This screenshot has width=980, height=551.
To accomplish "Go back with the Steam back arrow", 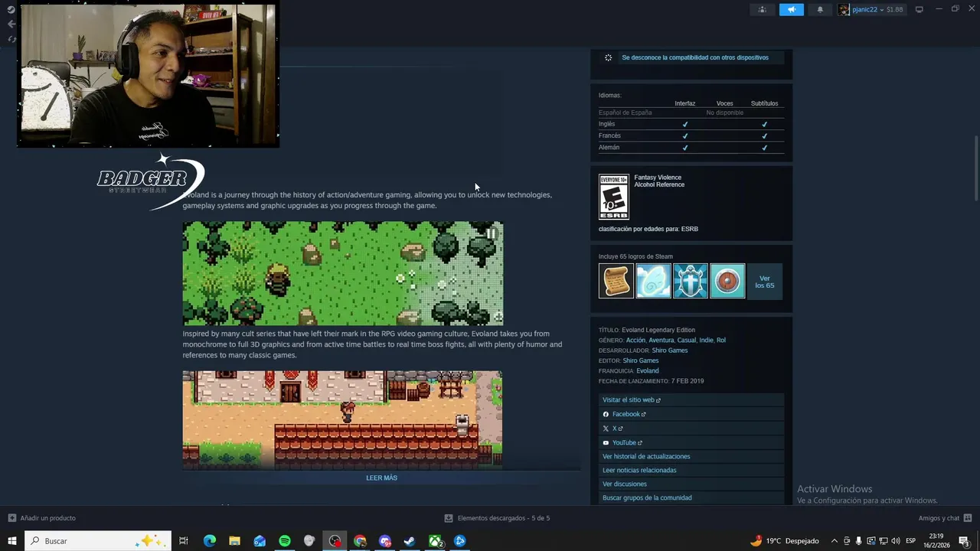I will pos(11,24).
